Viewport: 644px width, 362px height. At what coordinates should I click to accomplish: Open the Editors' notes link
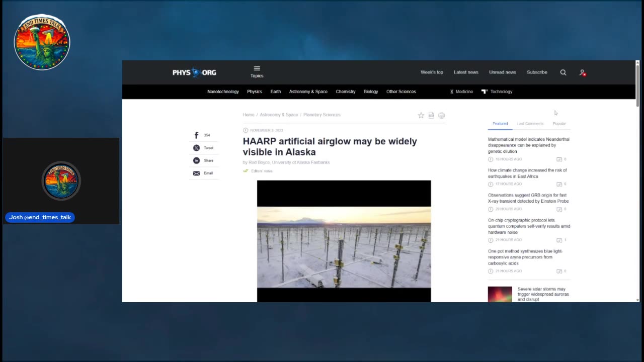(262, 171)
